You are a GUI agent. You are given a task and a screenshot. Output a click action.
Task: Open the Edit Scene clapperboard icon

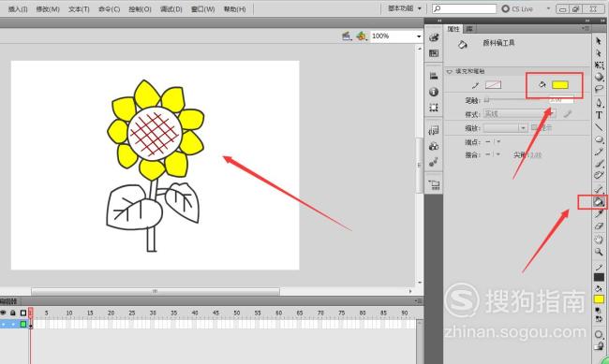[x=347, y=36]
